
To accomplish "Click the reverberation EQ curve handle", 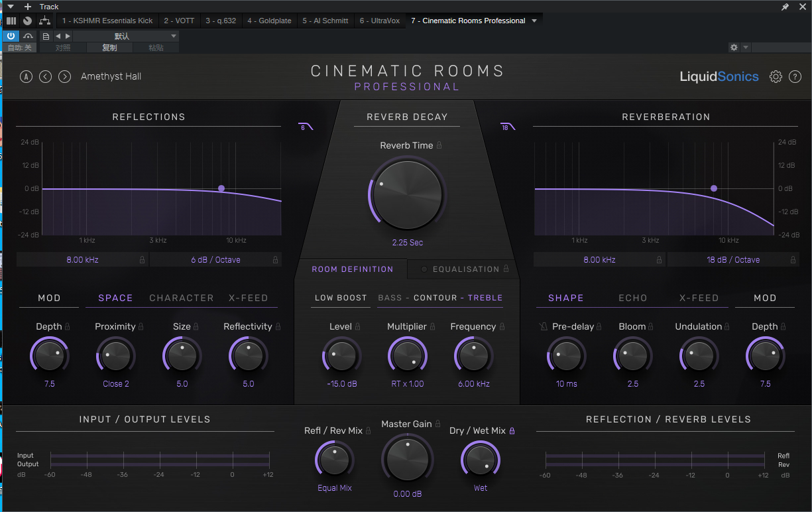I will pos(714,188).
